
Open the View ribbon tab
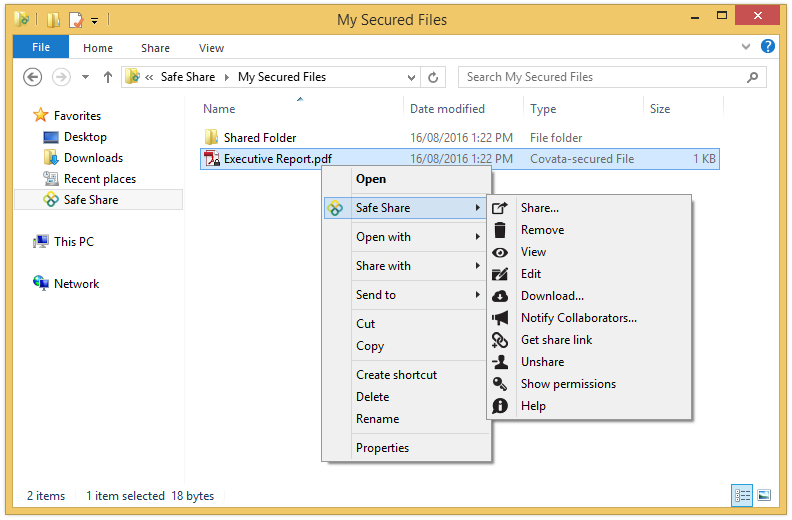click(211, 48)
